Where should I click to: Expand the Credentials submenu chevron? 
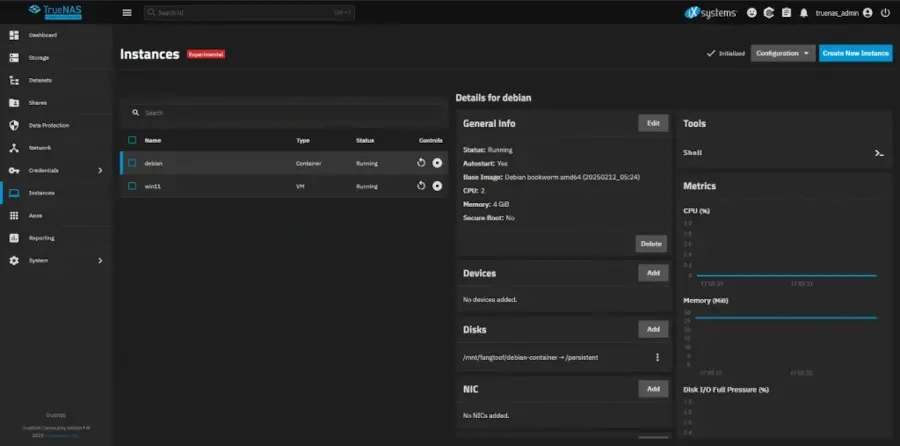tap(100, 170)
